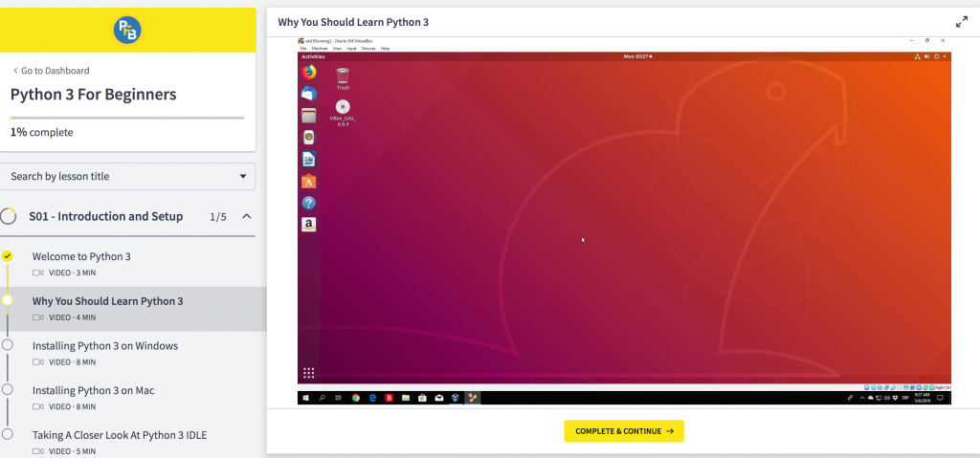Click the VirtualBox status bar indicator icons
This screenshot has width=980, height=458.
(900, 387)
